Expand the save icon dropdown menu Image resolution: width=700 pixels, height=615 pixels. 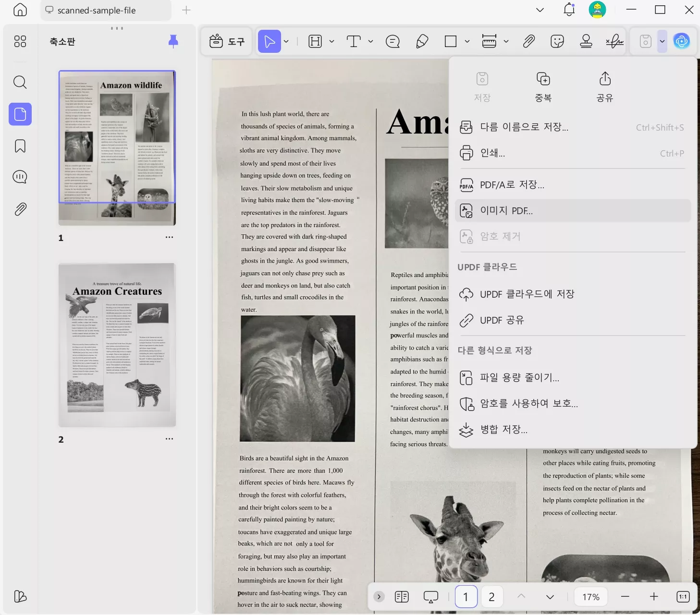click(x=662, y=41)
